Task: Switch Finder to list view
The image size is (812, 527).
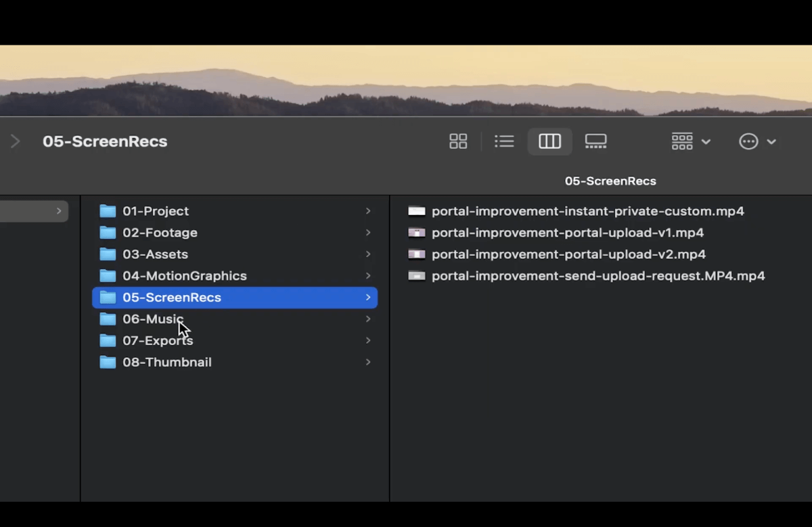Action: 504,141
